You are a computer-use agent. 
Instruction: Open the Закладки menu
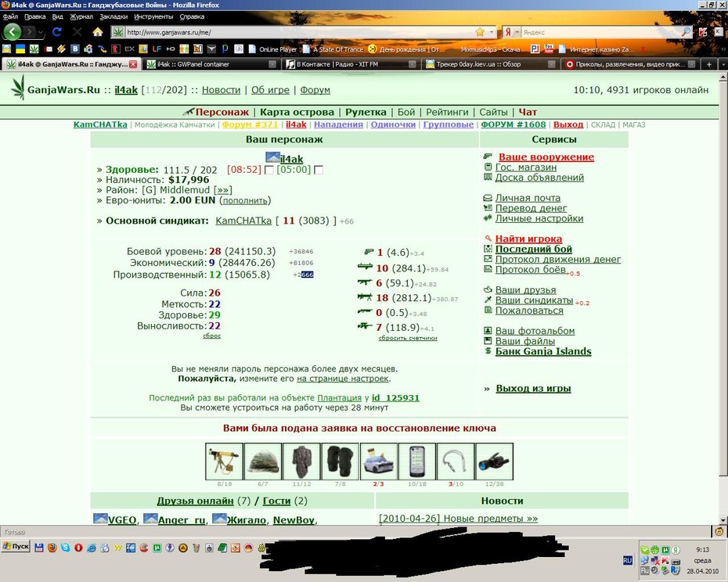coord(114,16)
